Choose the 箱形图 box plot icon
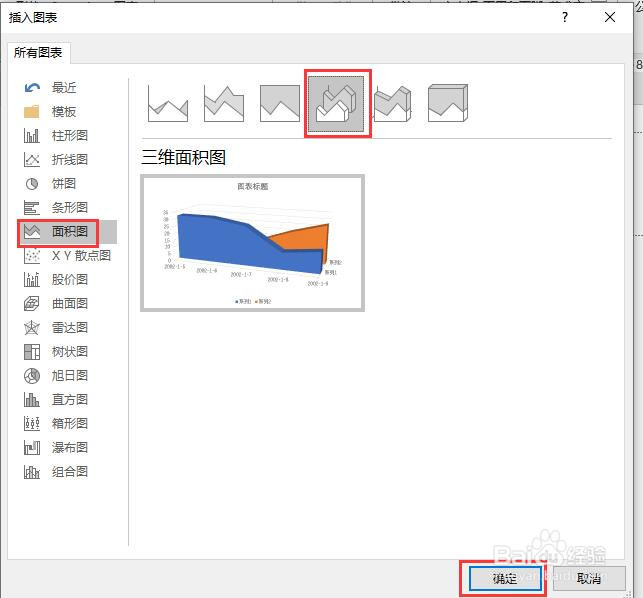The width and height of the screenshot is (643, 598). coord(32,424)
